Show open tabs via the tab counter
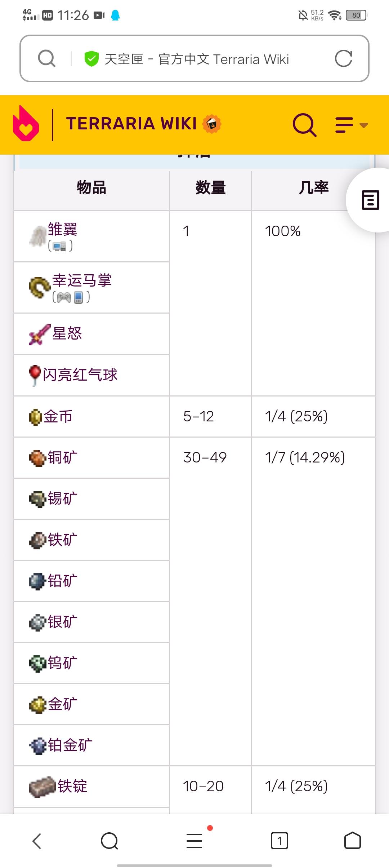 coord(280,841)
